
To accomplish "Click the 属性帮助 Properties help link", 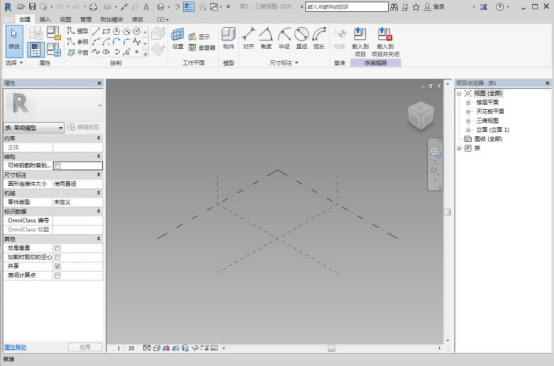I will tap(15, 347).
